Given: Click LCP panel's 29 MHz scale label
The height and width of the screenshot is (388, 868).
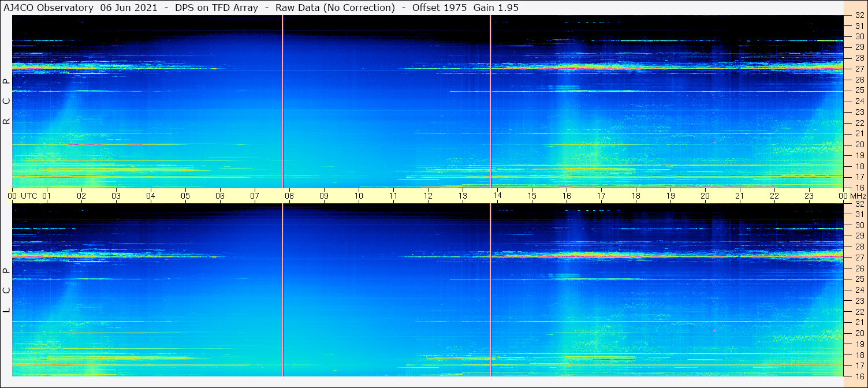Looking at the screenshot, I should (859, 236).
